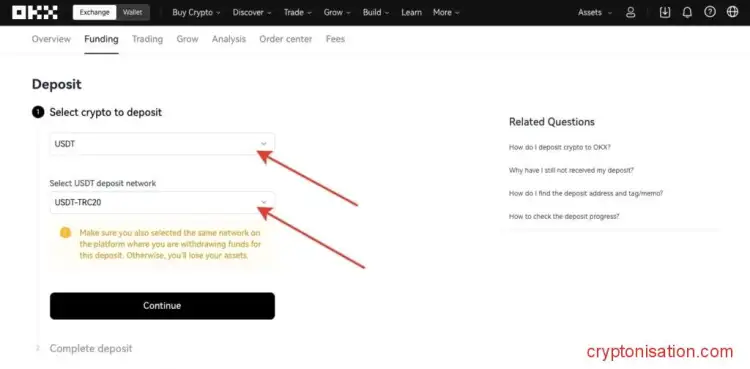
Task: Switch to Wallet mode
Action: (x=132, y=12)
